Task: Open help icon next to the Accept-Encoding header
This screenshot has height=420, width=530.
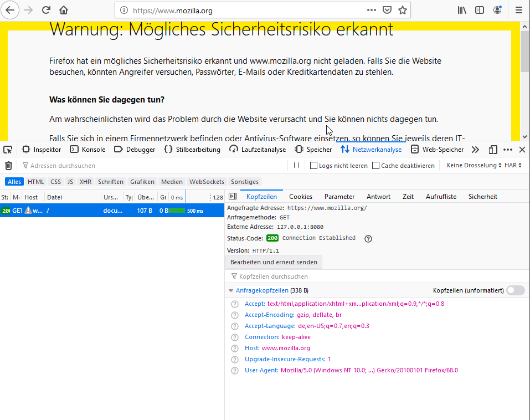Action: point(235,315)
